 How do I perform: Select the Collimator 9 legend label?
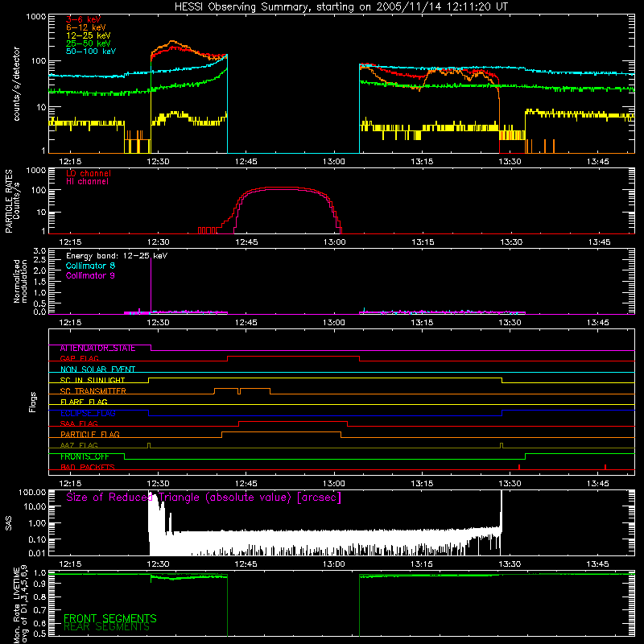(90, 275)
